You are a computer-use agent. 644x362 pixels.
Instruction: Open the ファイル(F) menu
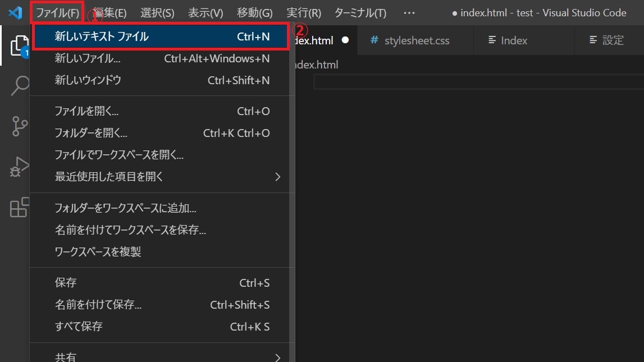coord(57,13)
